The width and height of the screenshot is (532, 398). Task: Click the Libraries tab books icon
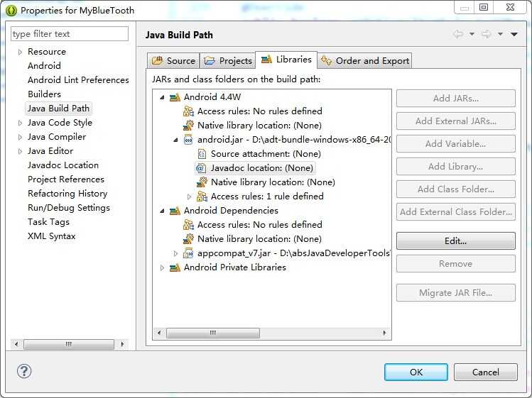point(266,60)
